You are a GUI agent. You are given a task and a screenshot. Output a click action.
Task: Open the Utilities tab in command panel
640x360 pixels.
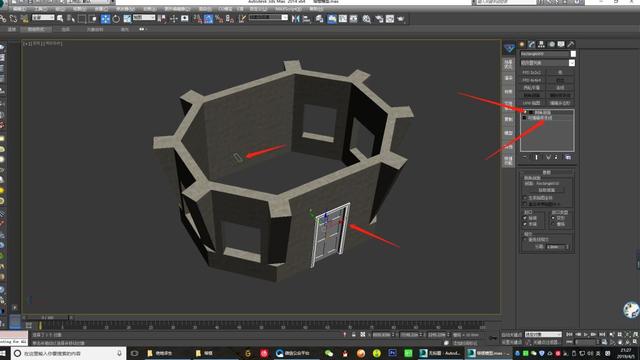[571, 44]
